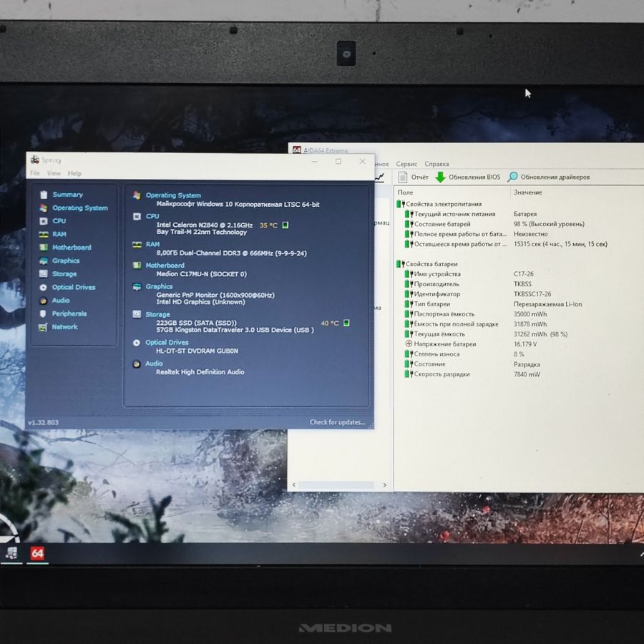Open the Motherboard heading link in summary
The image size is (644, 644).
click(x=165, y=265)
